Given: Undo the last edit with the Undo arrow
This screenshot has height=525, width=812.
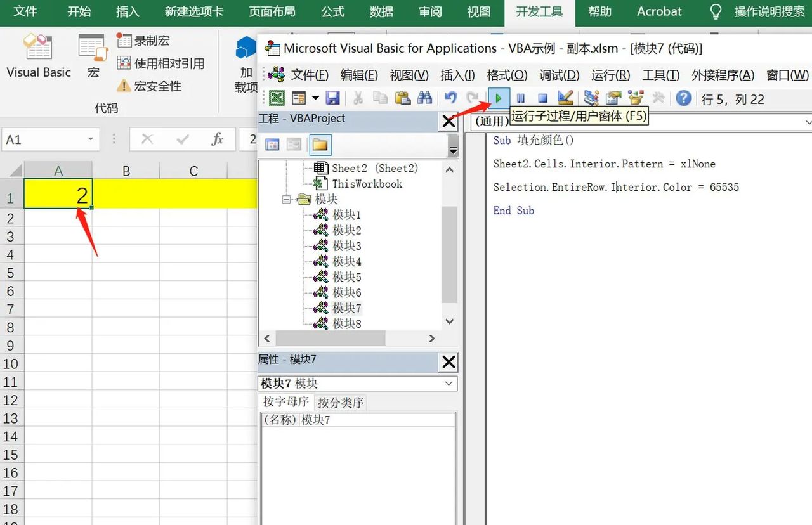Looking at the screenshot, I should click(450, 98).
